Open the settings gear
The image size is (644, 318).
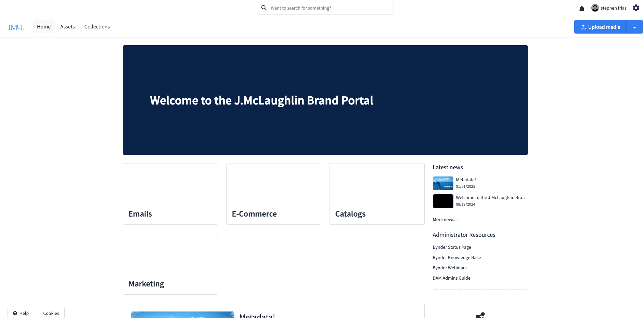pos(636,8)
